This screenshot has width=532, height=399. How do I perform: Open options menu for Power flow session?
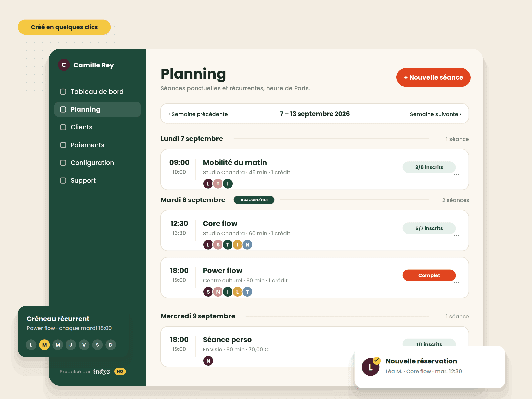[456, 282]
